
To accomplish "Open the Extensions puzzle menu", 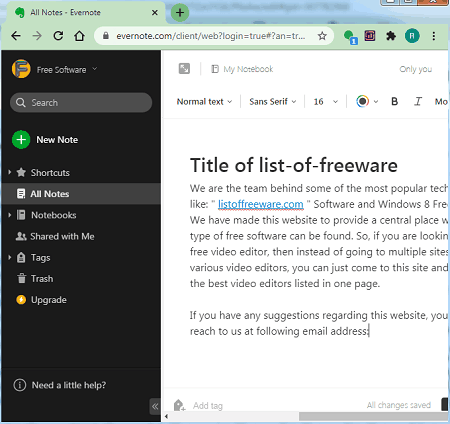I will coord(391,36).
